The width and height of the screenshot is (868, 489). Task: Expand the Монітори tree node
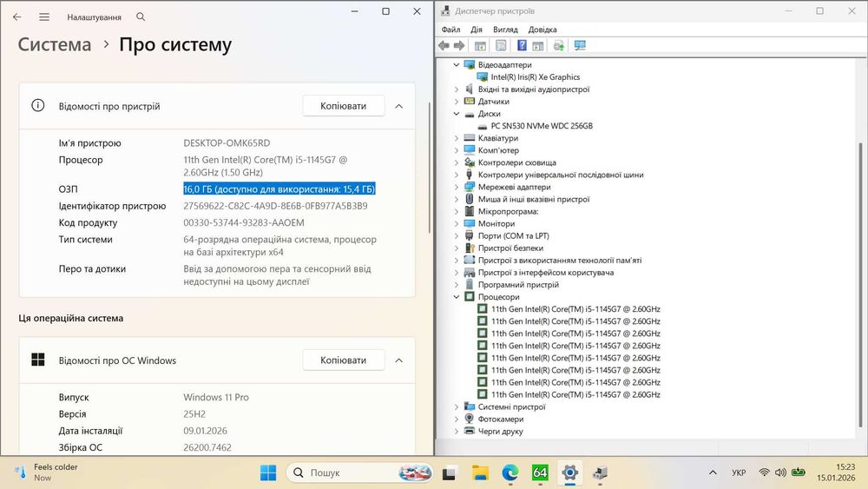[x=457, y=224]
